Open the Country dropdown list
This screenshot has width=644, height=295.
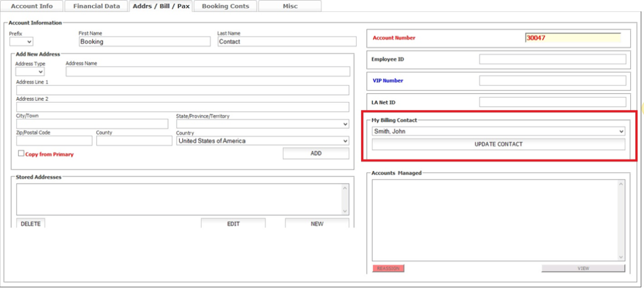[262, 141]
